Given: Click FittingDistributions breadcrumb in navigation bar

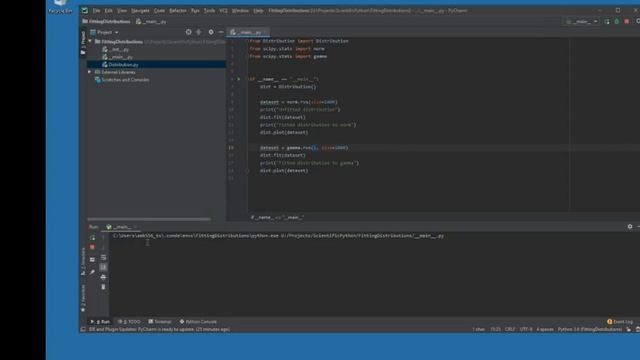Looking at the screenshot, I should point(107,22).
